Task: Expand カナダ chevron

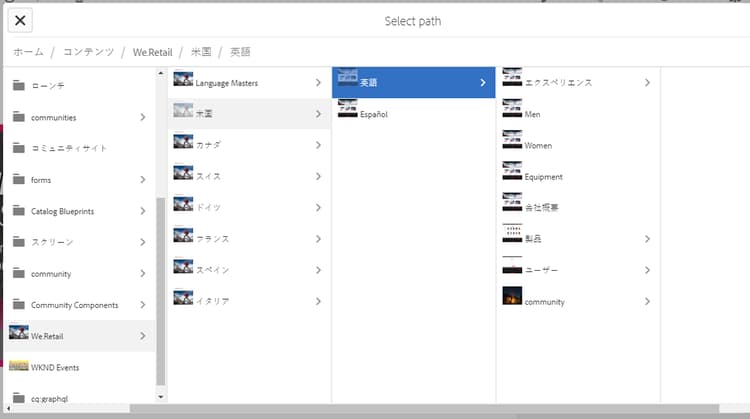Action: (x=318, y=145)
